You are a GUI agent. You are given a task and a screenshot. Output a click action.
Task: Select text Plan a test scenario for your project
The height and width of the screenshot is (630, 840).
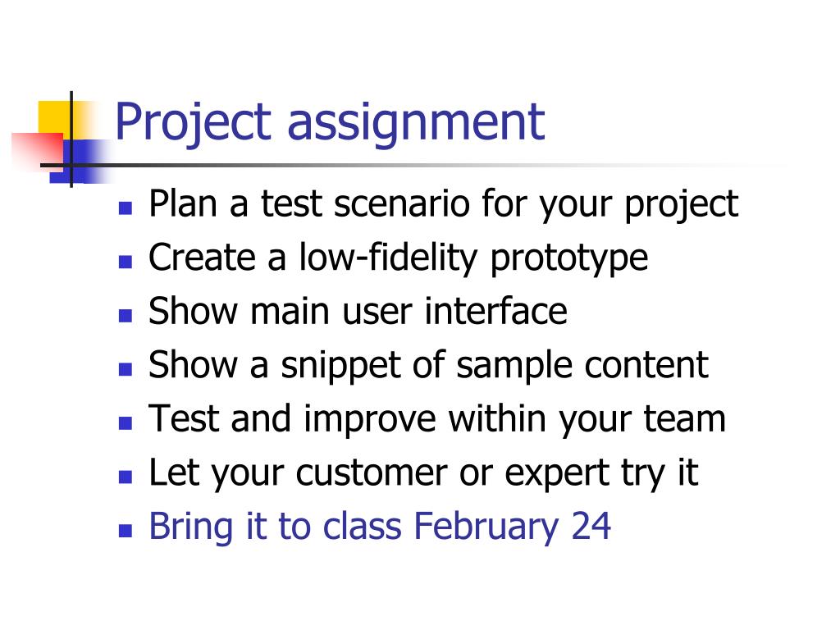tap(444, 204)
